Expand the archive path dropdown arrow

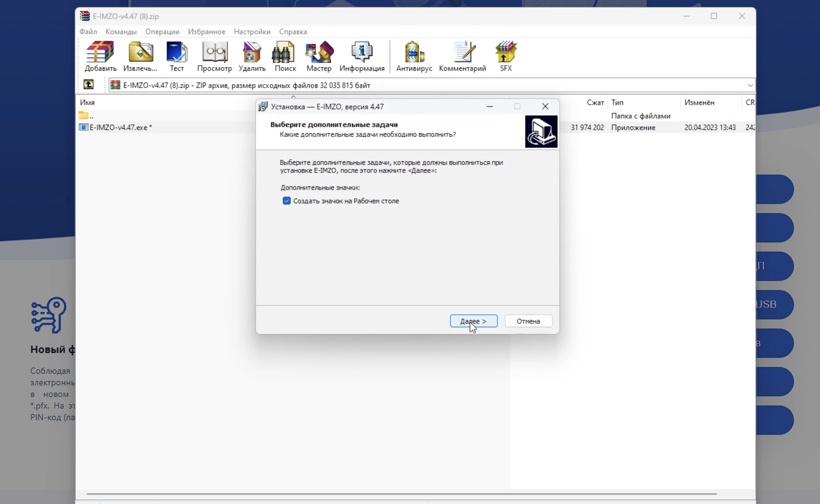point(750,85)
